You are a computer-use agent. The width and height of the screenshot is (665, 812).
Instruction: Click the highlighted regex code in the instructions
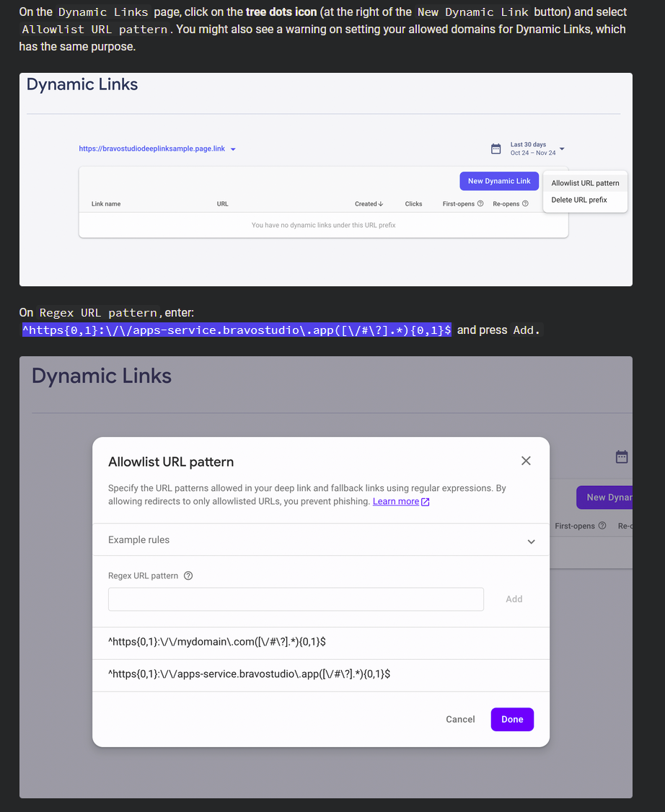click(x=237, y=330)
